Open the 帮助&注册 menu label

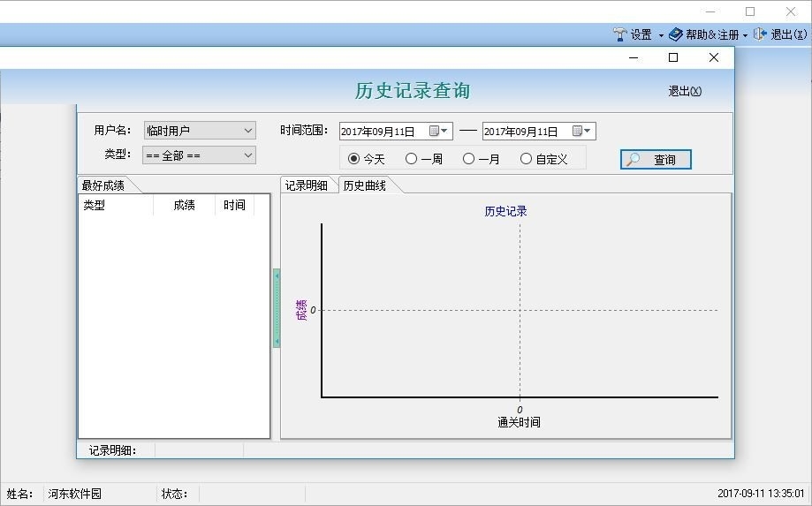coord(712,34)
